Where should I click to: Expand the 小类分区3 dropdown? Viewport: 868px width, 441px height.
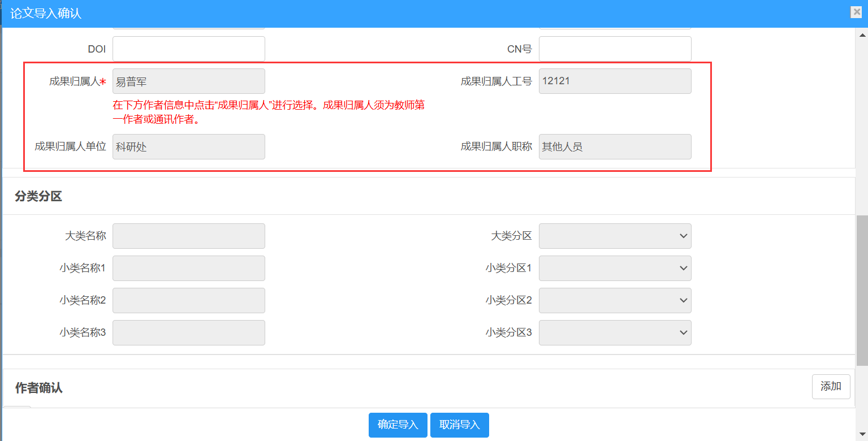tap(615, 332)
